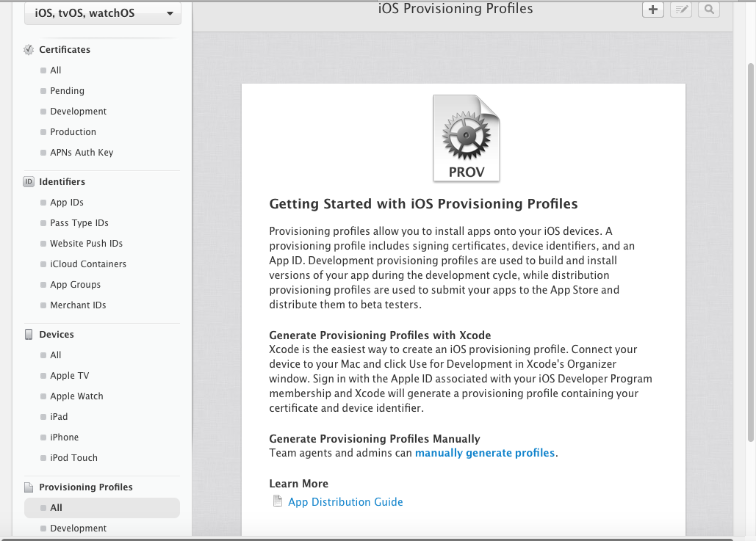Click the plus icon to add profile
Image resolution: width=756 pixels, height=541 pixels.
653,9
